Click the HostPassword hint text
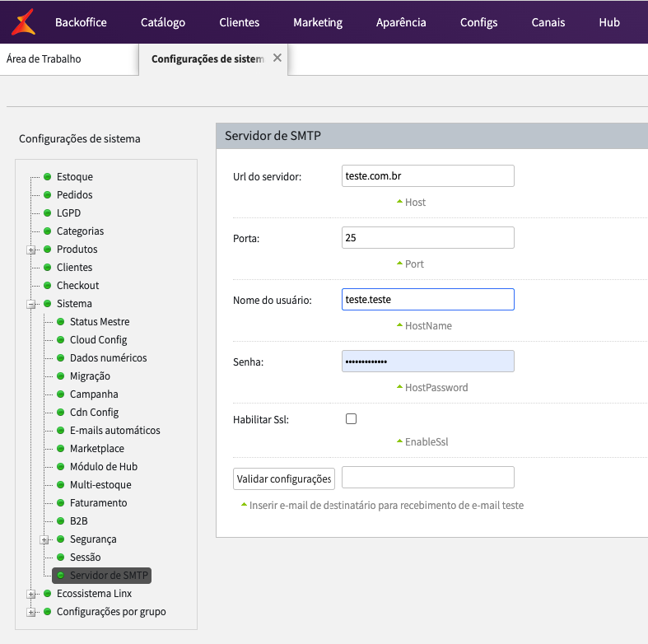 tap(436, 388)
